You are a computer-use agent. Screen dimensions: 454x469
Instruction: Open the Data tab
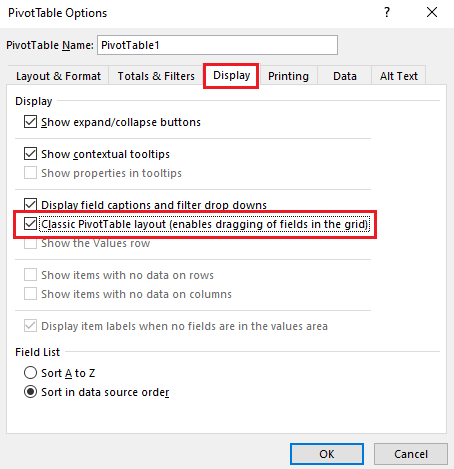point(345,76)
